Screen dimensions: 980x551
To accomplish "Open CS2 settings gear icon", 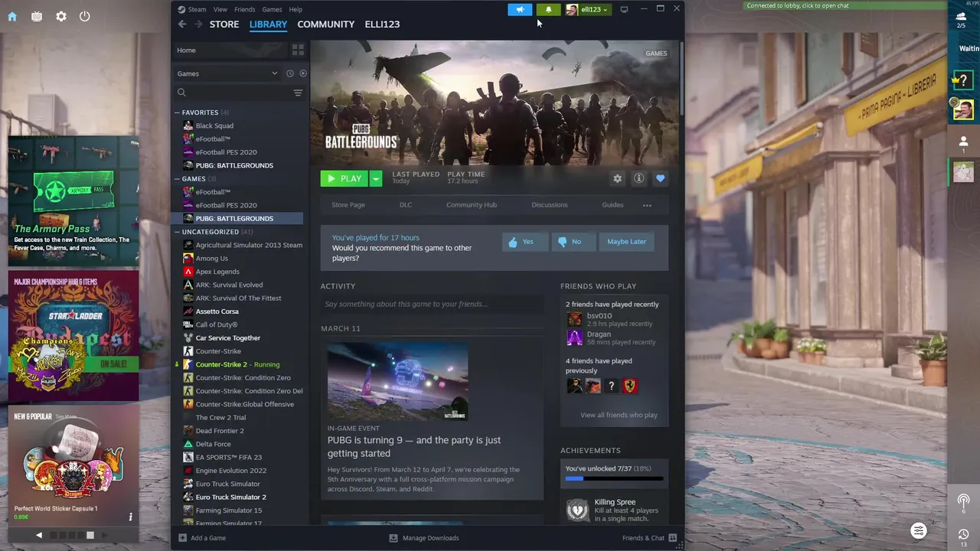I will (x=60, y=16).
